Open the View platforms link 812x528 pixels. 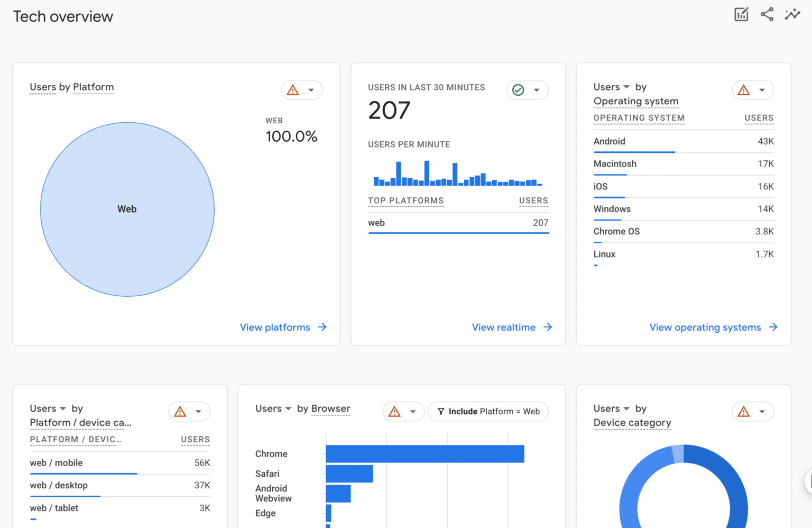click(275, 327)
